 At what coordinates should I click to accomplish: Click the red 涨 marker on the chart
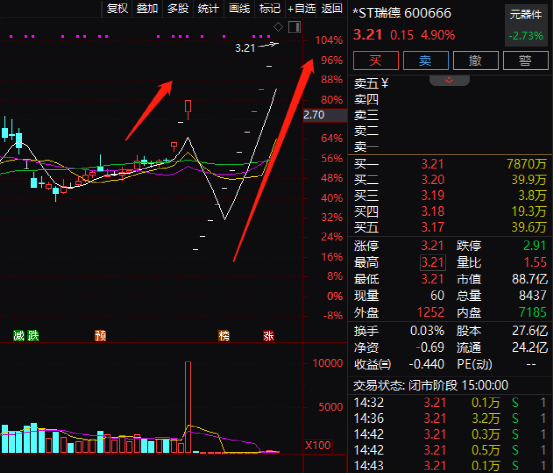tap(268, 335)
